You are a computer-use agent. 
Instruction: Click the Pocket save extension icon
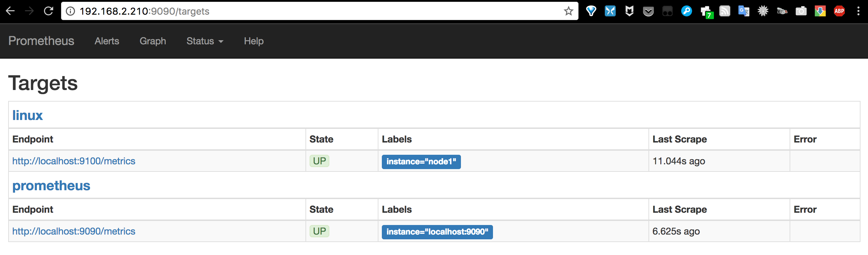(x=648, y=12)
